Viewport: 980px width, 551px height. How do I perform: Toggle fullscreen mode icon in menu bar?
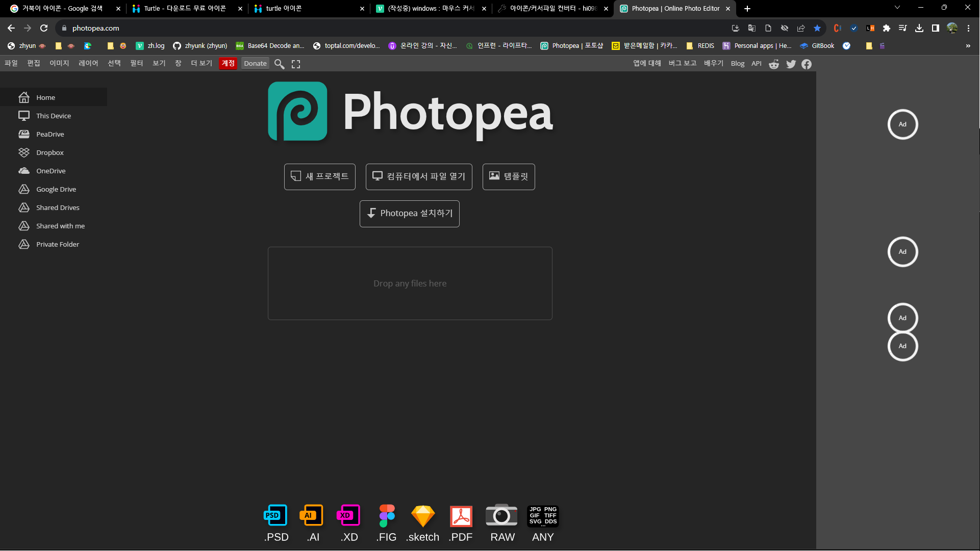tap(296, 64)
